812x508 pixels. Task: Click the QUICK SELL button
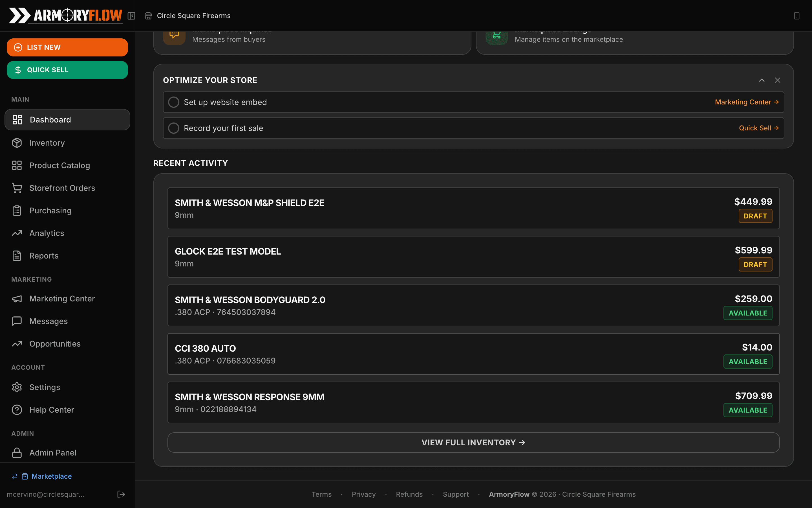click(x=67, y=70)
